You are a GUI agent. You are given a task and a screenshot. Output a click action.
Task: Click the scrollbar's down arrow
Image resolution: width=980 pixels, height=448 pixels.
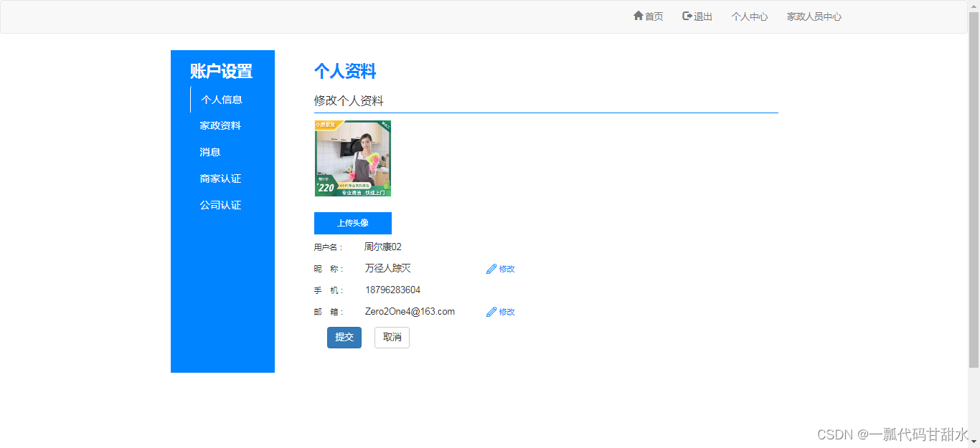click(x=974, y=442)
